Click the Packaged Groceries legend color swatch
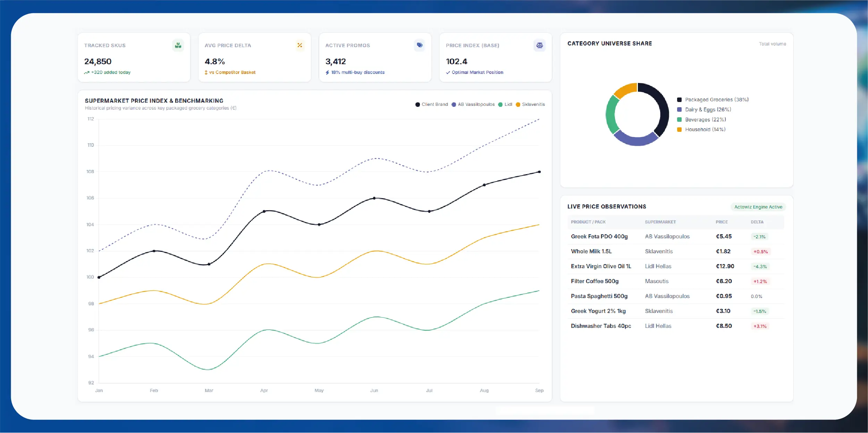This screenshot has height=433, width=868. click(x=680, y=100)
